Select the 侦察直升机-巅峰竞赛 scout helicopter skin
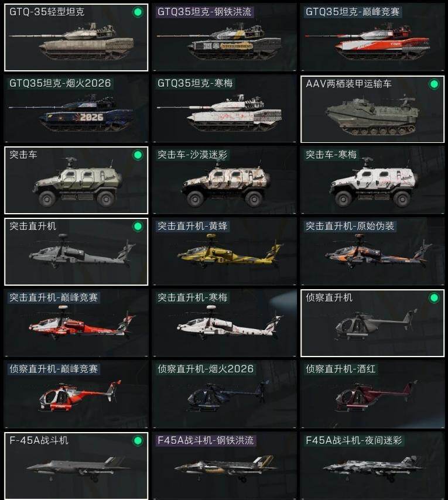This screenshot has height=500, width=448. [x=76, y=394]
